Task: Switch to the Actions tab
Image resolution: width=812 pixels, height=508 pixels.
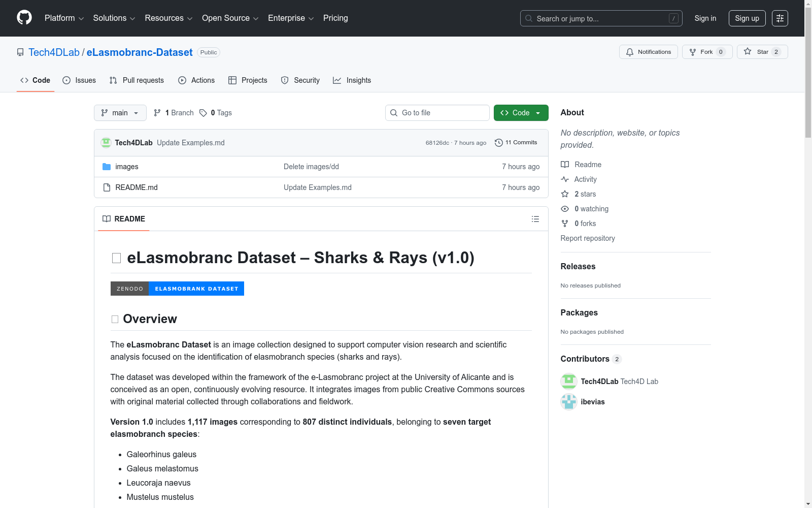Action: click(x=196, y=80)
